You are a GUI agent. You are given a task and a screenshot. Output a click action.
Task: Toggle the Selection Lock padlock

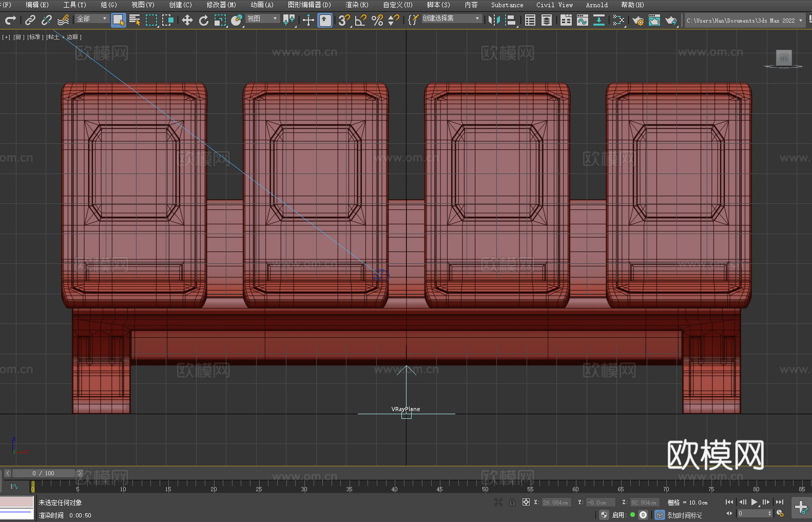[x=512, y=502]
